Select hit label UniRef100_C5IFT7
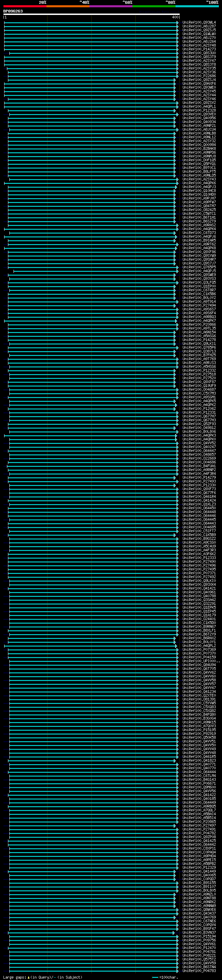 (x=199, y=531)
